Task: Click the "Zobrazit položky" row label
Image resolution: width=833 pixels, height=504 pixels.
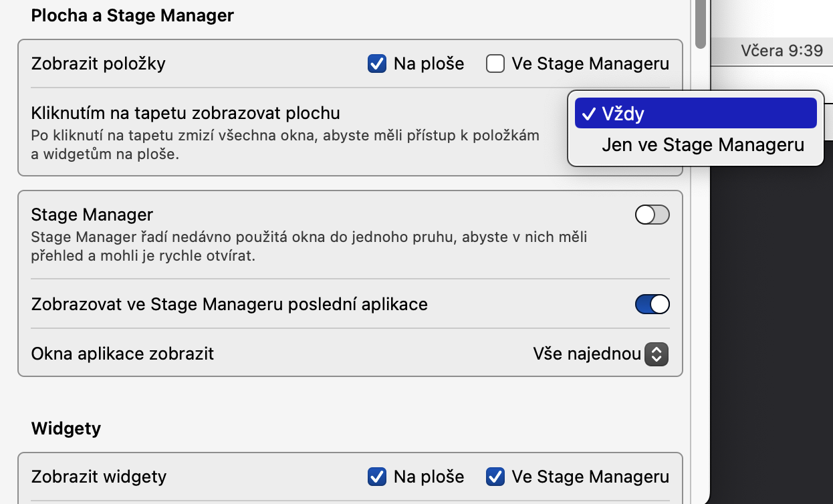Action: (x=98, y=64)
